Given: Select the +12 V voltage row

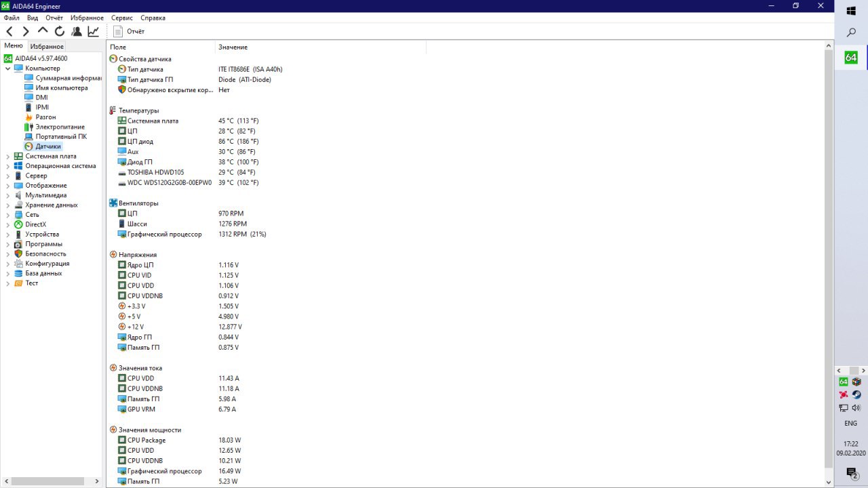Looking at the screenshot, I should point(180,327).
